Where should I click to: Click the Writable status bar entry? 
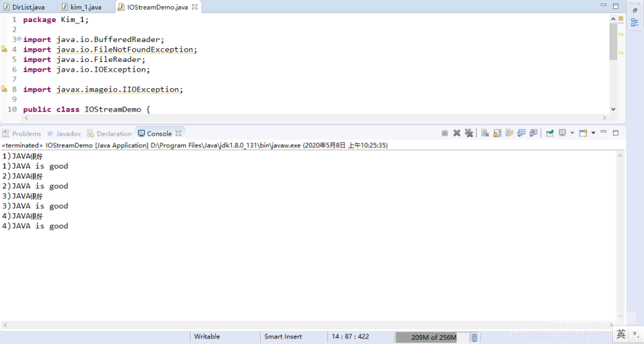coord(206,336)
